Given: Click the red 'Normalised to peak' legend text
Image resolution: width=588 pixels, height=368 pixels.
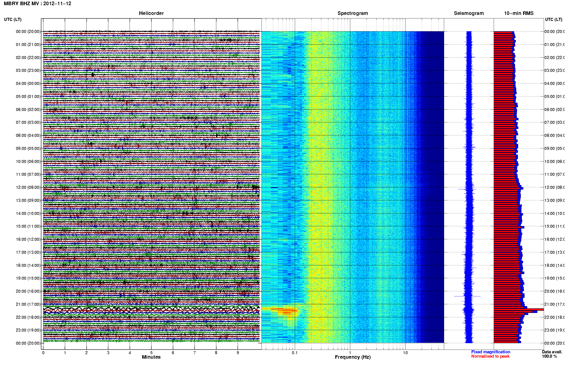Looking at the screenshot, I should click(x=490, y=356).
